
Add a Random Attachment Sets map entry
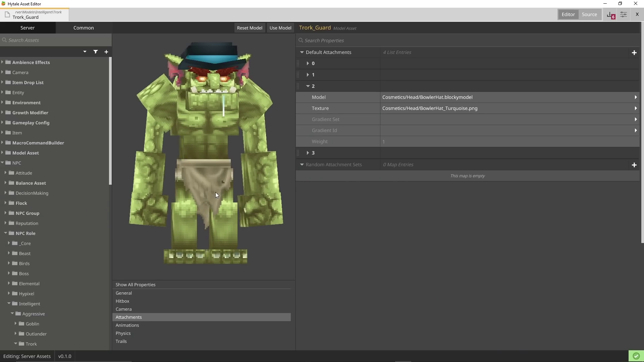click(634, 165)
